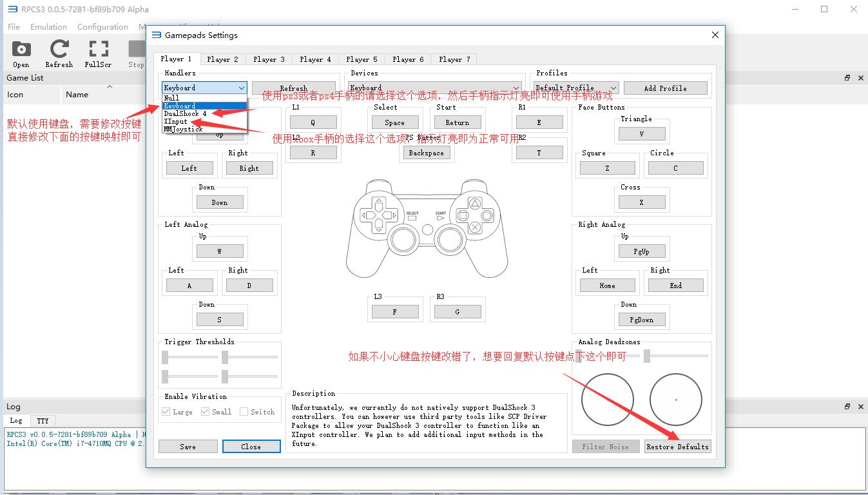Expand the Handlers combo box
Screen dimensions: 868x495
pos(204,88)
